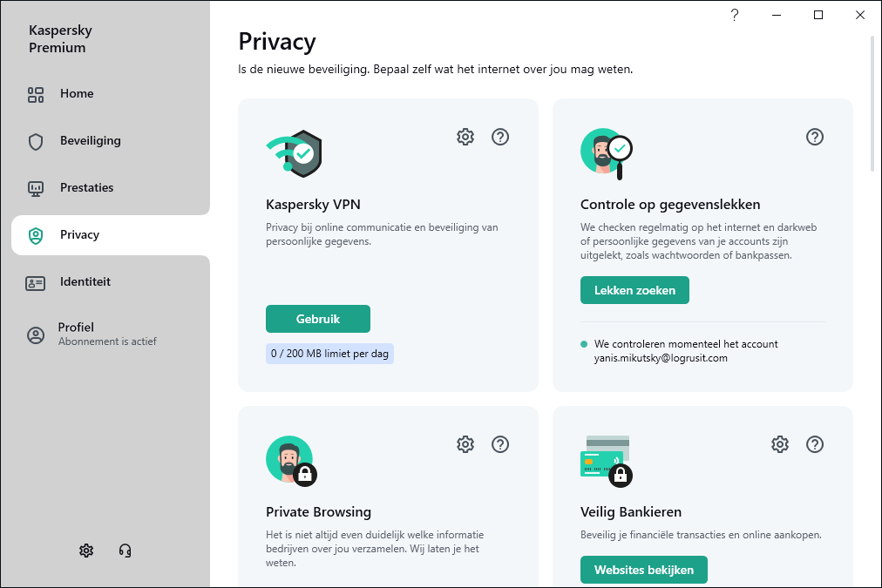Open Private Browsing settings gear

click(465, 444)
